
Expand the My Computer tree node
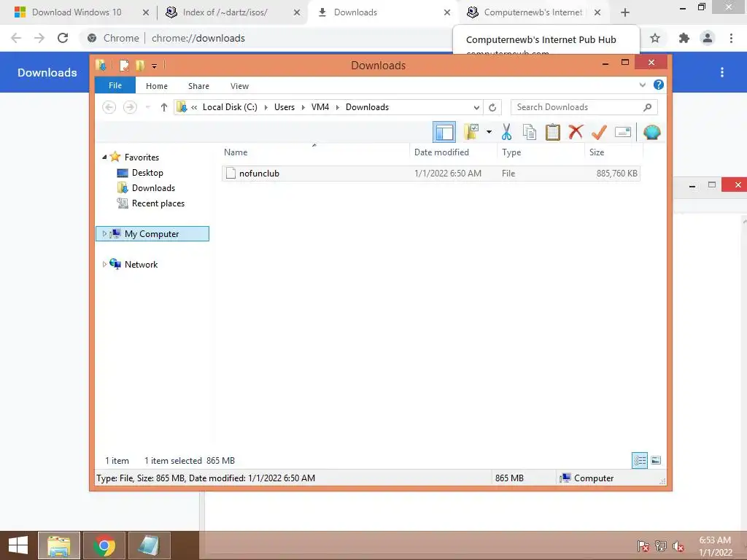104,234
